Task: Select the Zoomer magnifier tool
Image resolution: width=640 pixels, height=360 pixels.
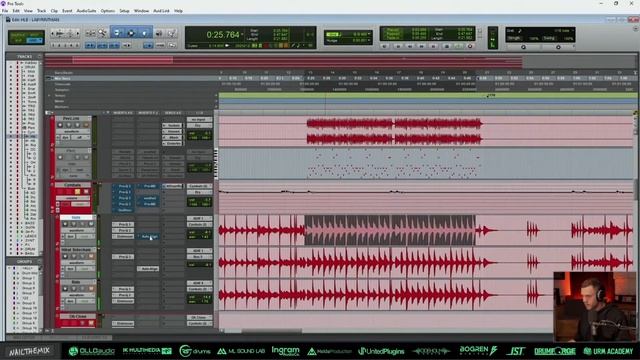Action: [102, 33]
